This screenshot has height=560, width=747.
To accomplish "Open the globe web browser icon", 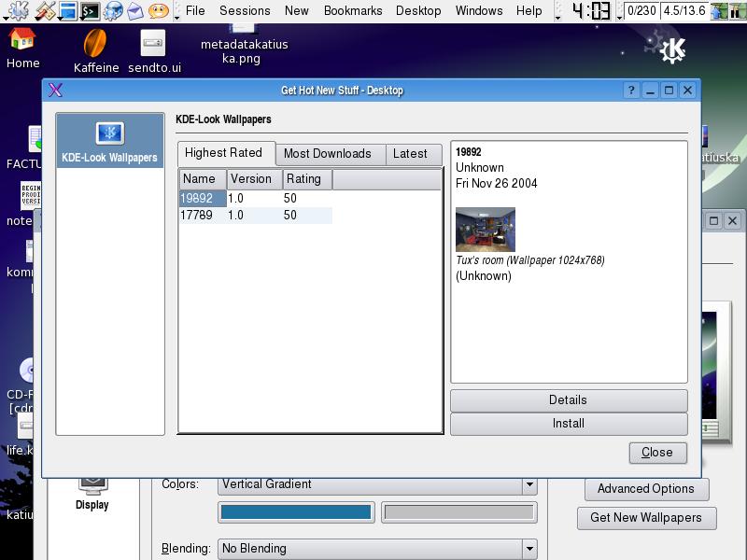I will [x=113, y=10].
